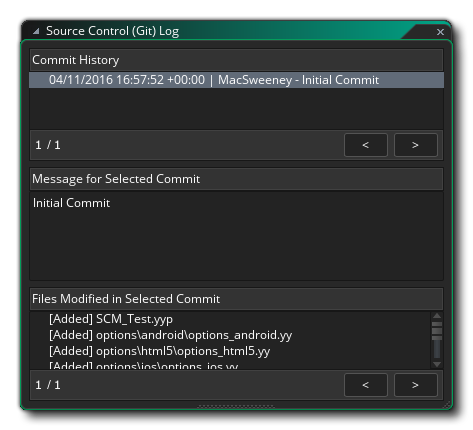Go to next commit history page
The height and width of the screenshot is (430, 473).
pyautogui.click(x=415, y=145)
